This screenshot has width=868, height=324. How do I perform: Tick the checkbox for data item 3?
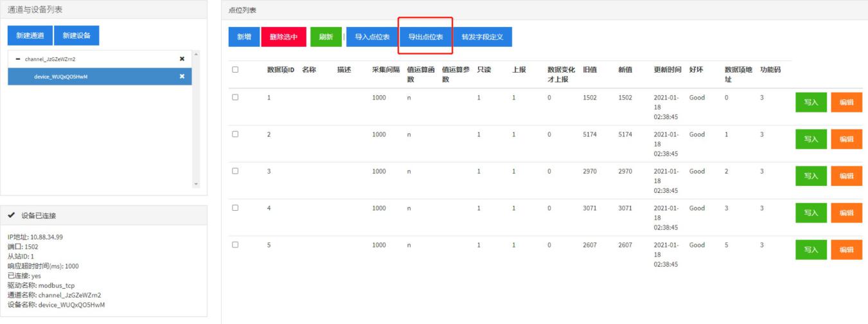point(235,171)
